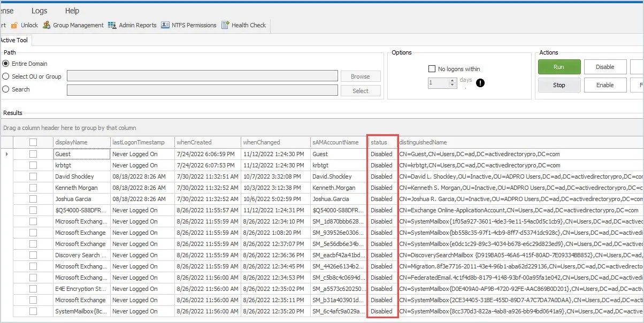Choose the Select OU or Group option
This screenshot has width=644, height=323.
[6, 75]
